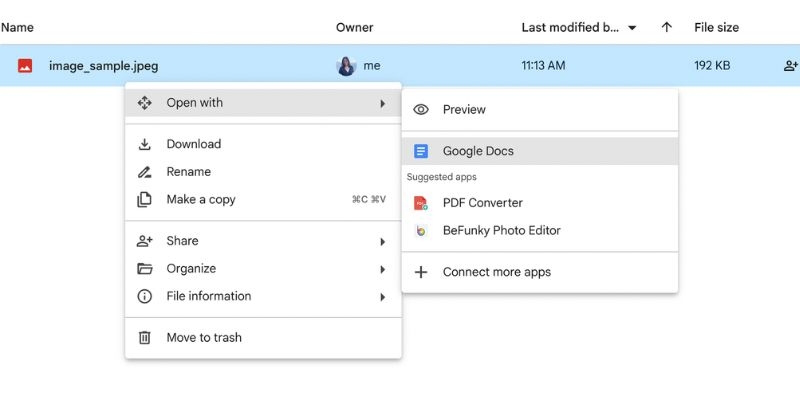Image resolution: width=800 pixels, height=400 pixels.
Task: Open the file with PDF Converter
Action: pyautogui.click(x=540, y=203)
